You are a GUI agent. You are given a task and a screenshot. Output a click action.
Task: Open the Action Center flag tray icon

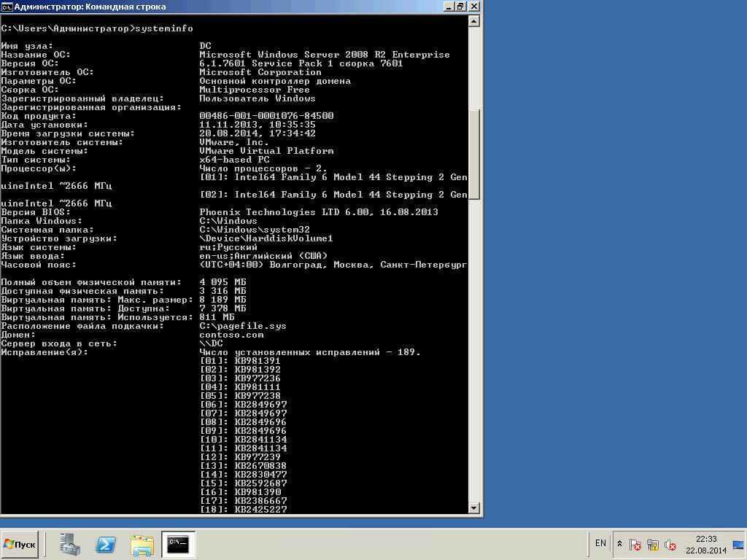635,545
